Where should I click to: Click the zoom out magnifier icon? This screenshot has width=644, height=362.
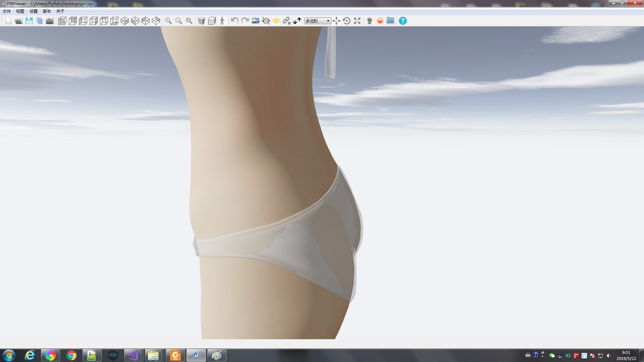179,21
